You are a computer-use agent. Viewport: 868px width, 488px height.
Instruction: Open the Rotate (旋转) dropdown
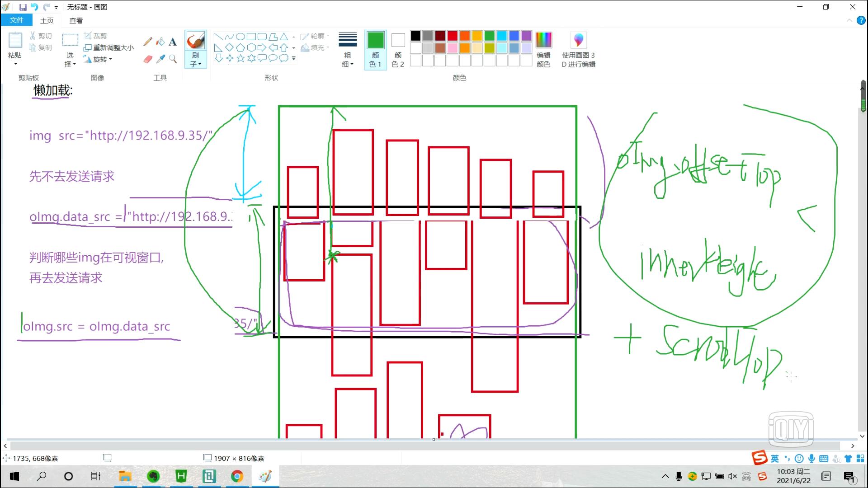99,59
